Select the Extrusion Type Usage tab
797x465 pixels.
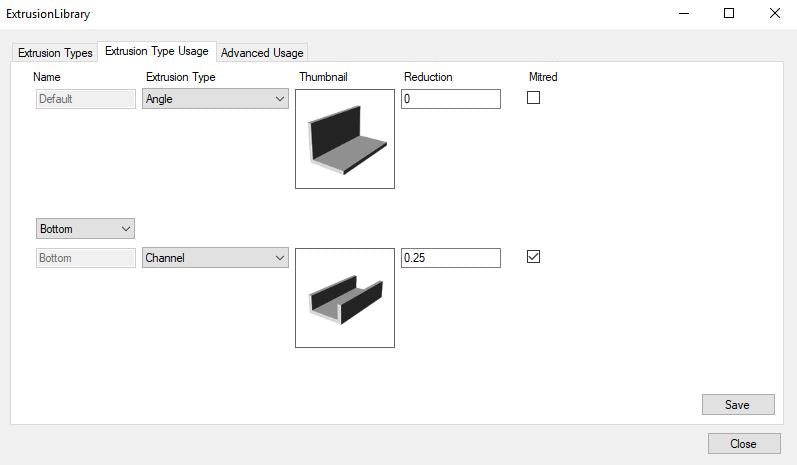(x=156, y=52)
